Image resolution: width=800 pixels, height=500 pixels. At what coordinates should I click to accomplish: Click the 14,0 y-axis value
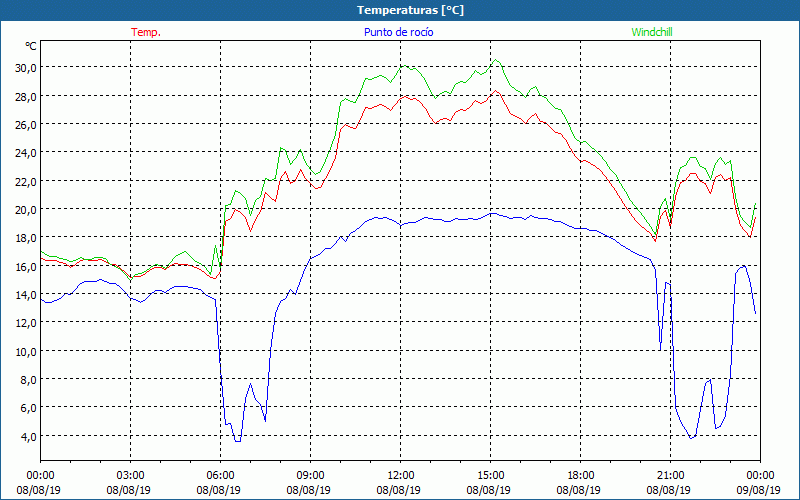26,294
